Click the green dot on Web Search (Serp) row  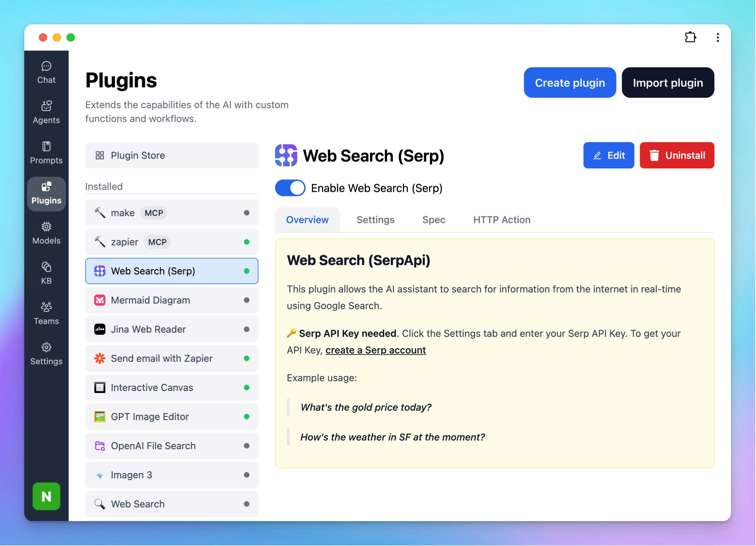point(247,271)
